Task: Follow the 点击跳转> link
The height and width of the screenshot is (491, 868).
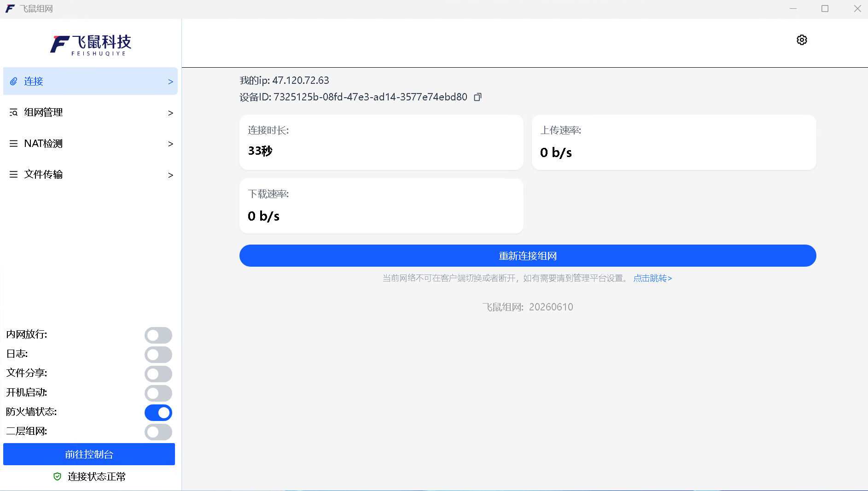Action: [652, 278]
